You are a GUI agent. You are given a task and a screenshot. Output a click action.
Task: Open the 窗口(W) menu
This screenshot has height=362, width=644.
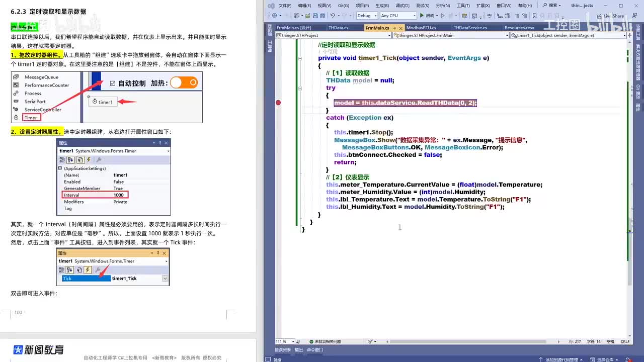pos(504,6)
